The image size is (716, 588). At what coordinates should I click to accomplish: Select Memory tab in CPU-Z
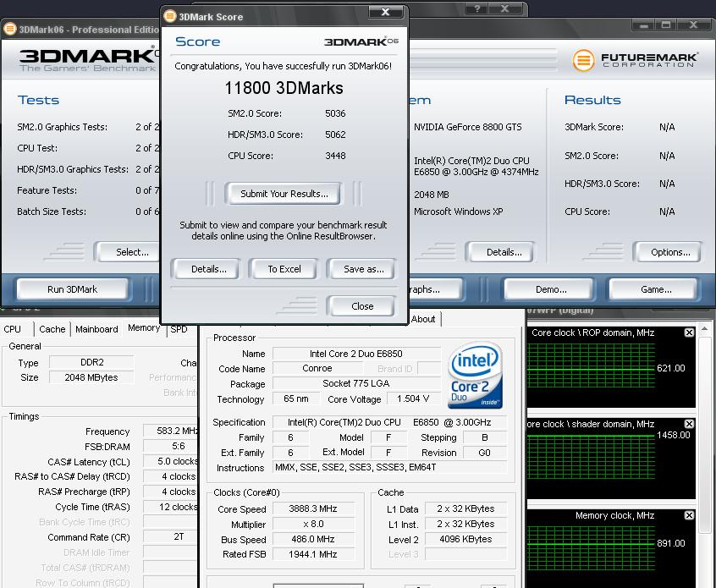pos(143,327)
